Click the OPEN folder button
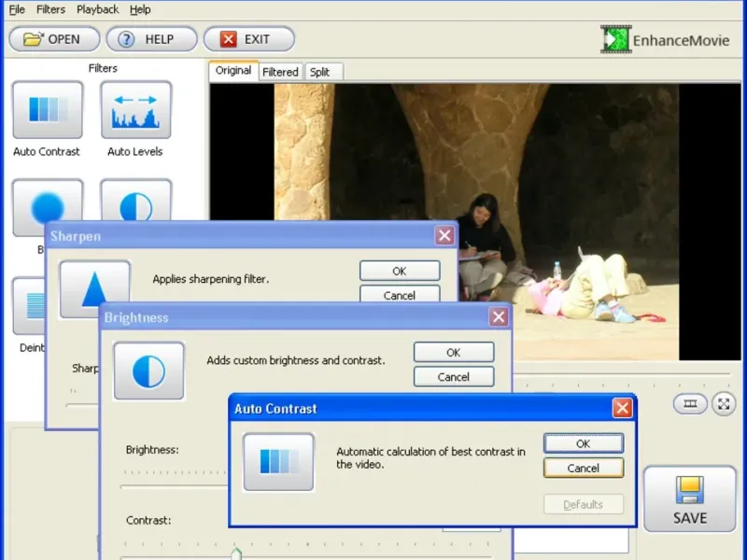This screenshot has width=747, height=560. (54, 39)
